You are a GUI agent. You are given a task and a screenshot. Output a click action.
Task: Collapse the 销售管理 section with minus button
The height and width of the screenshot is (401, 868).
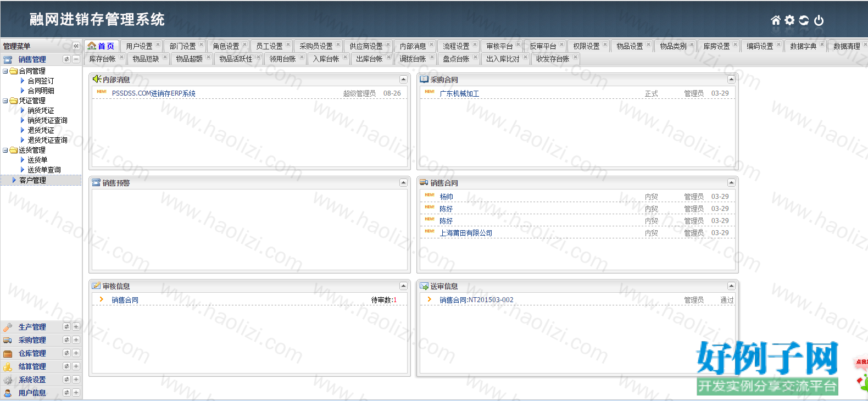[x=76, y=59]
